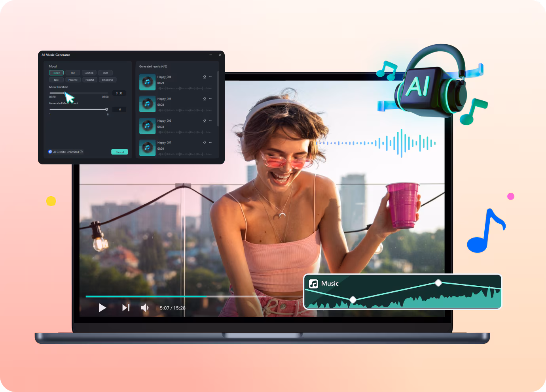Open more options for Happy_006

tap(210, 121)
